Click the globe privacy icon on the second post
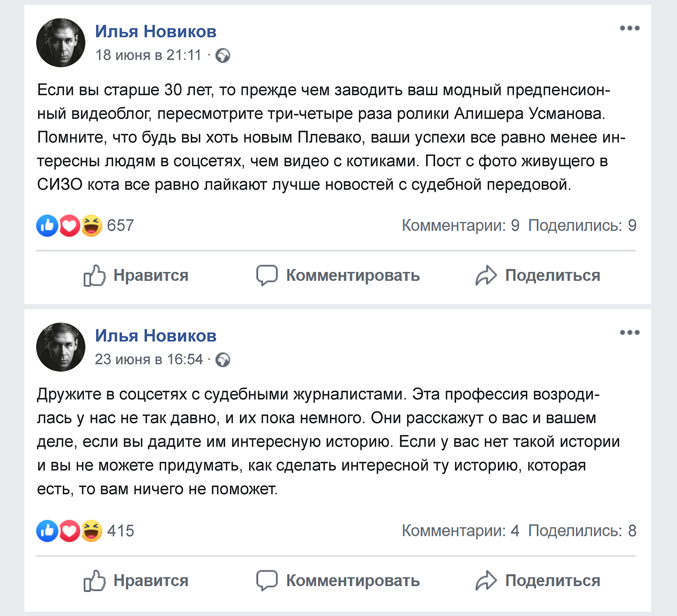The height and width of the screenshot is (616, 677). click(x=223, y=360)
